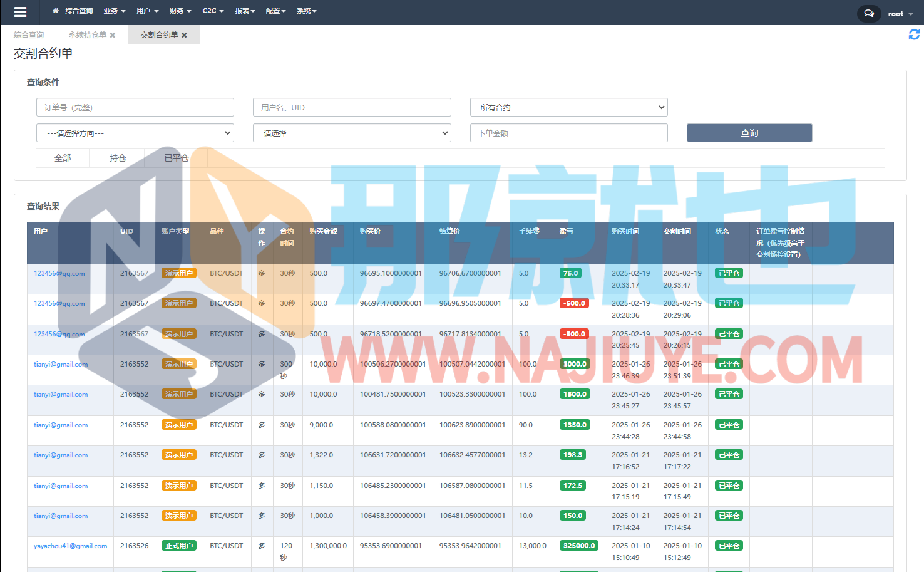Click the 订单号 input field
Screen dimensions: 924x572
pyautogui.click(x=135, y=107)
